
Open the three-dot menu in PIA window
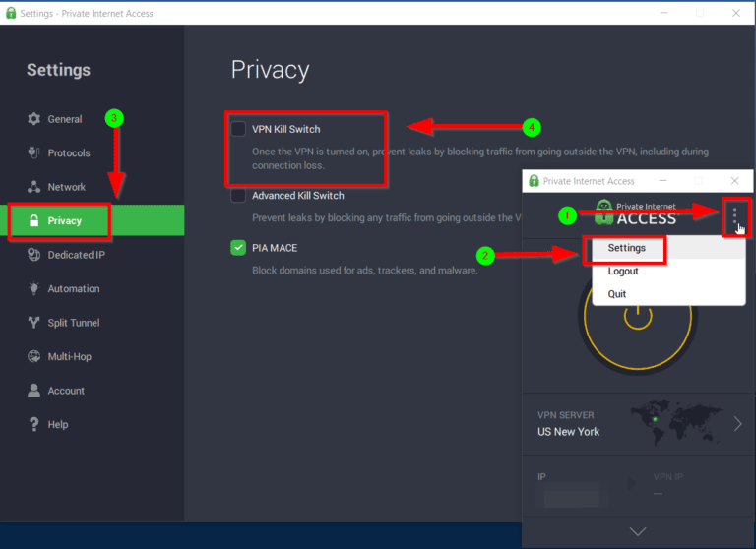coord(734,218)
